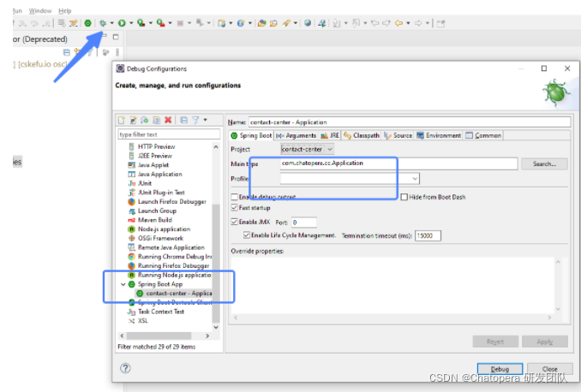Delete selected configuration with red X
Viewport: 581px width, 392px height.
point(168,120)
